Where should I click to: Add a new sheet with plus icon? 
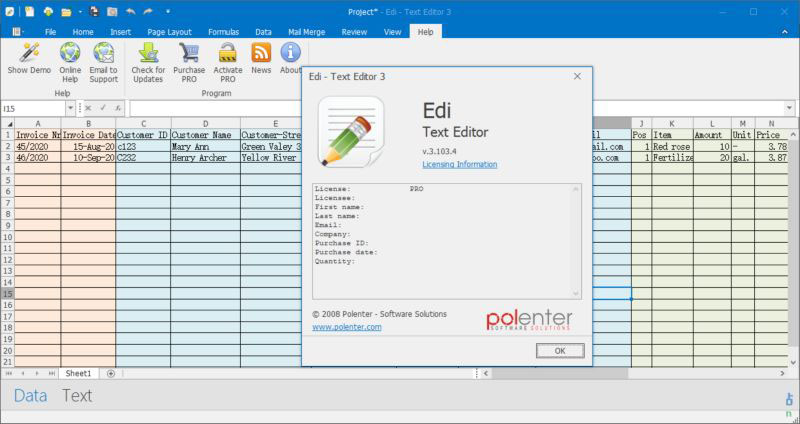111,373
